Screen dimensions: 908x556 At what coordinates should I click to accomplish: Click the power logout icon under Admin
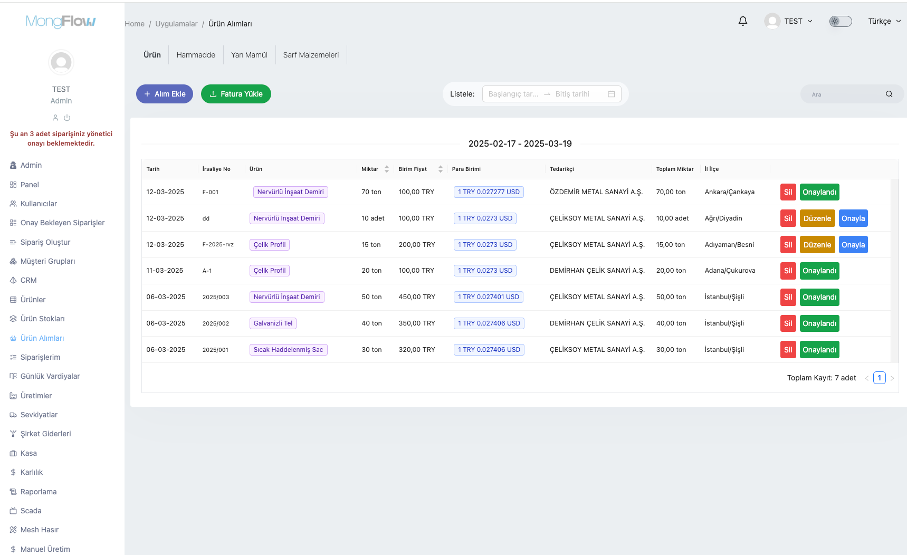(x=67, y=118)
